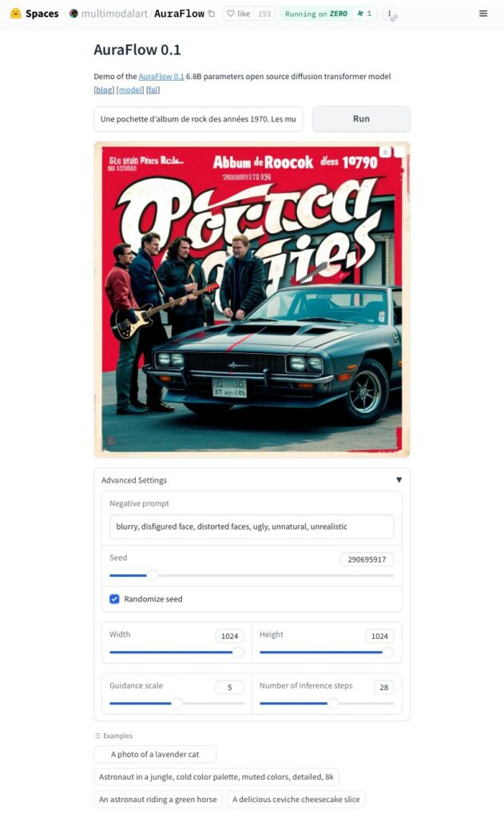Screen dimensions: 504x818
Task: Open the hamburger menu in header
Action: 483,14
